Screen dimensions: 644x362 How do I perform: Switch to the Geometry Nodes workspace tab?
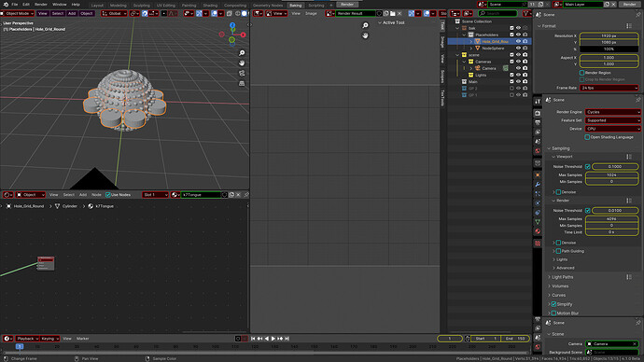268,6
